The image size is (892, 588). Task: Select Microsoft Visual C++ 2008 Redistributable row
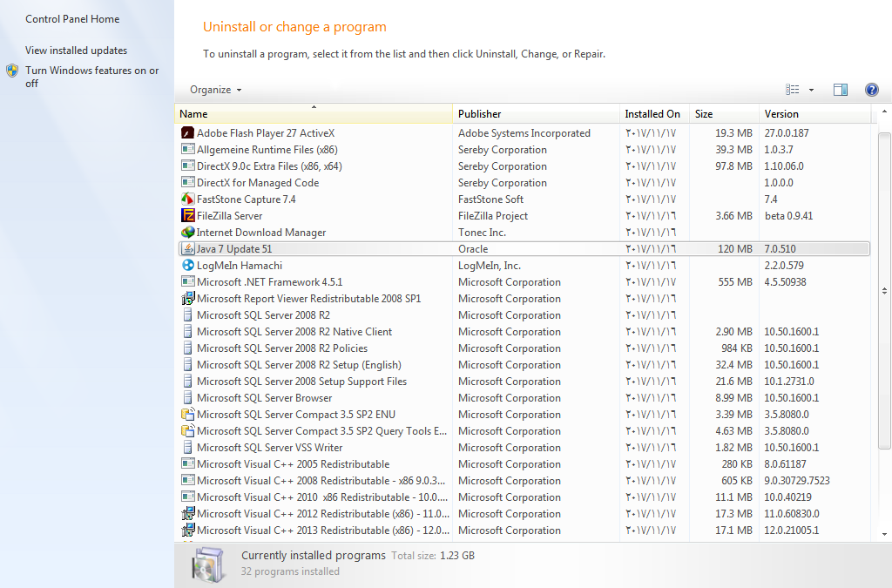[x=524, y=481]
